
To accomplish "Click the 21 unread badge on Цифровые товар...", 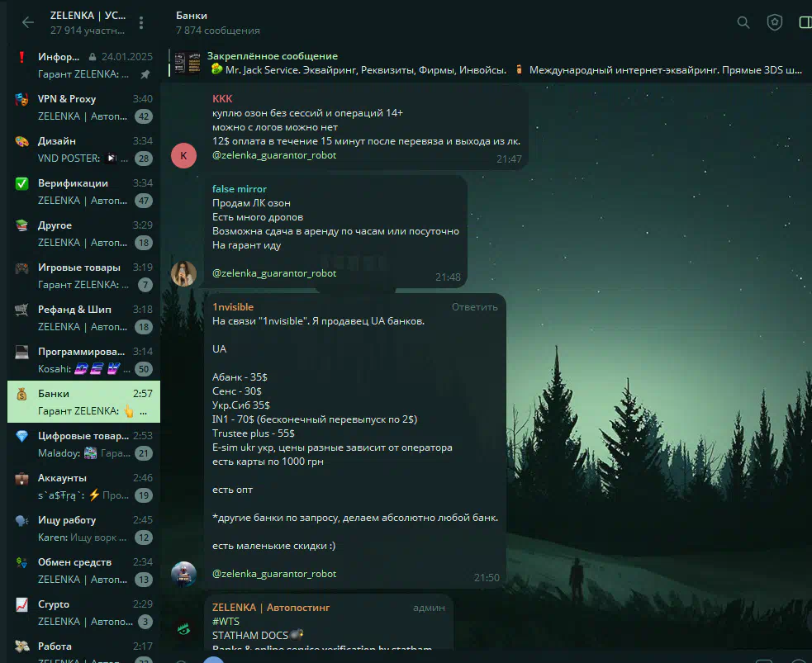I will tap(144, 453).
